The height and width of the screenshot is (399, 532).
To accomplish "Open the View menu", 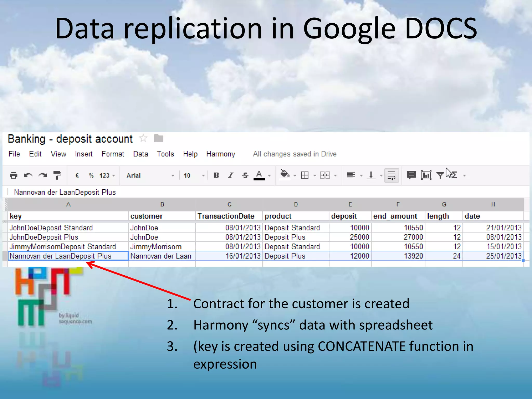I will pyautogui.click(x=58, y=154).
